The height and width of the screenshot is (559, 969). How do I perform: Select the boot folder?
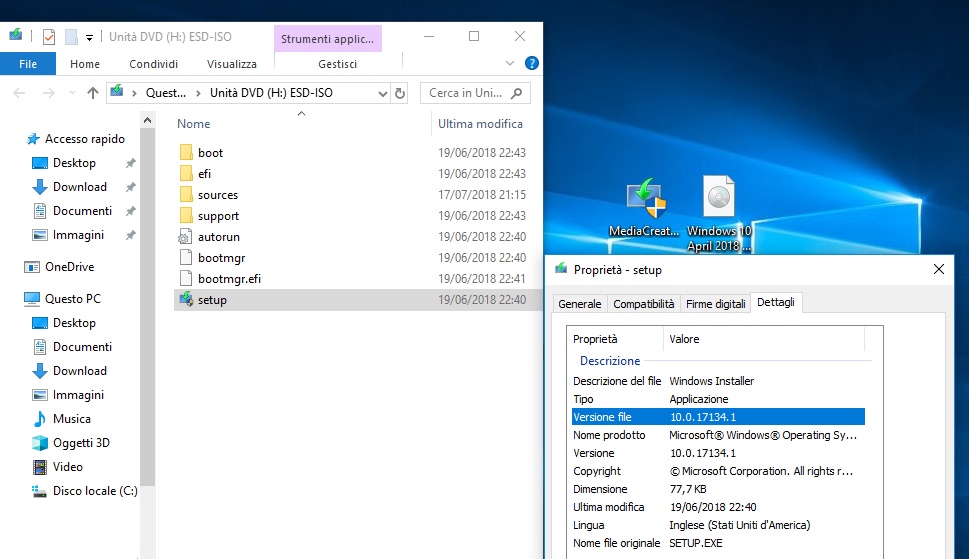pos(210,153)
